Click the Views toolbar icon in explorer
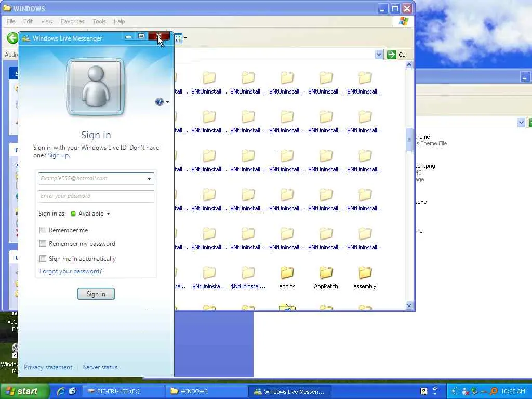Screen dimensions: 532x399 [179, 38]
